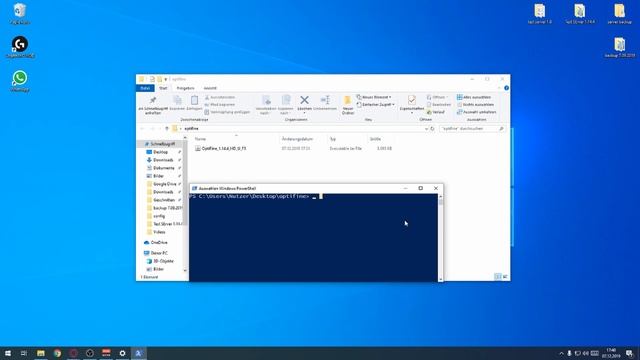Open Chrome from the taskbar
Image resolution: width=640 pixels, height=360 pixels.
click(57, 353)
